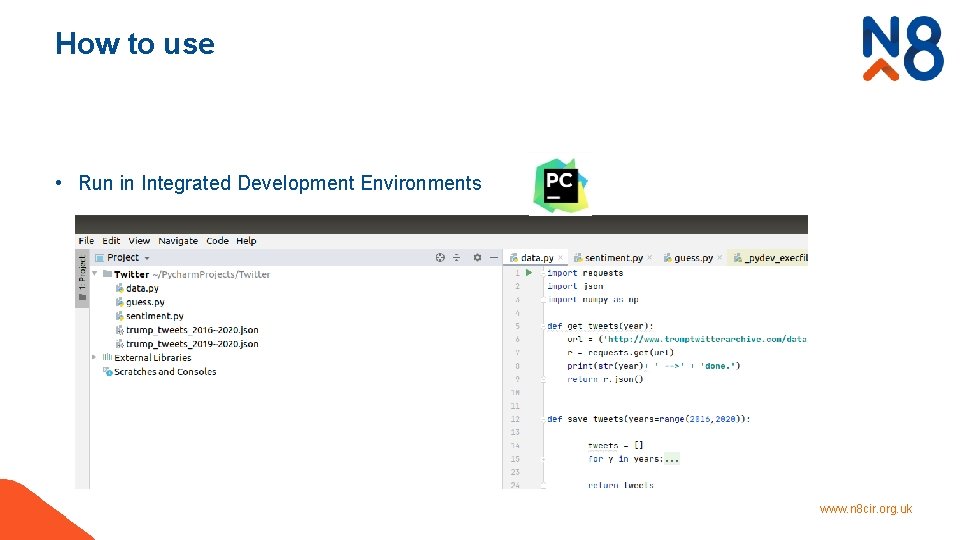Switch to the sentiment.py editor tab
This screenshot has width=960, height=540.
click(x=613, y=258)
